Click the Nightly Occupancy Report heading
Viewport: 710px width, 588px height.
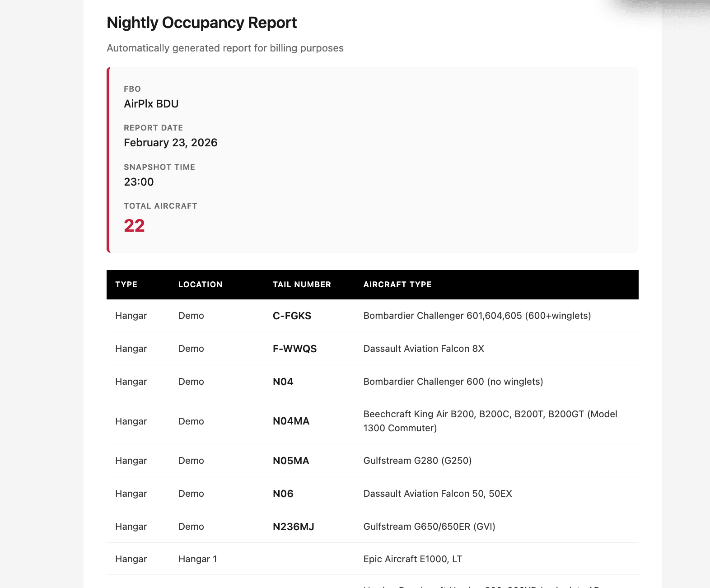201,23
